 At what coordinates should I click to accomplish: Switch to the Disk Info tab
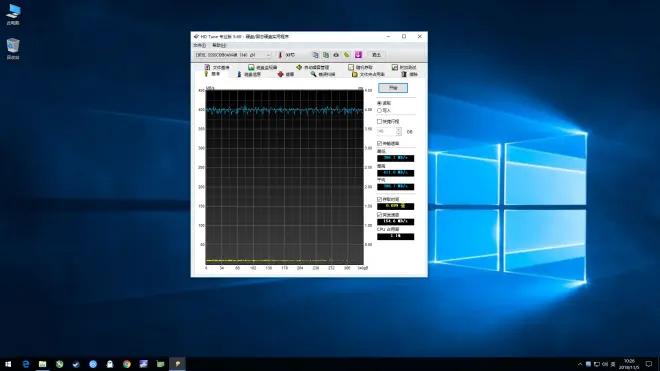click(249, 74)
